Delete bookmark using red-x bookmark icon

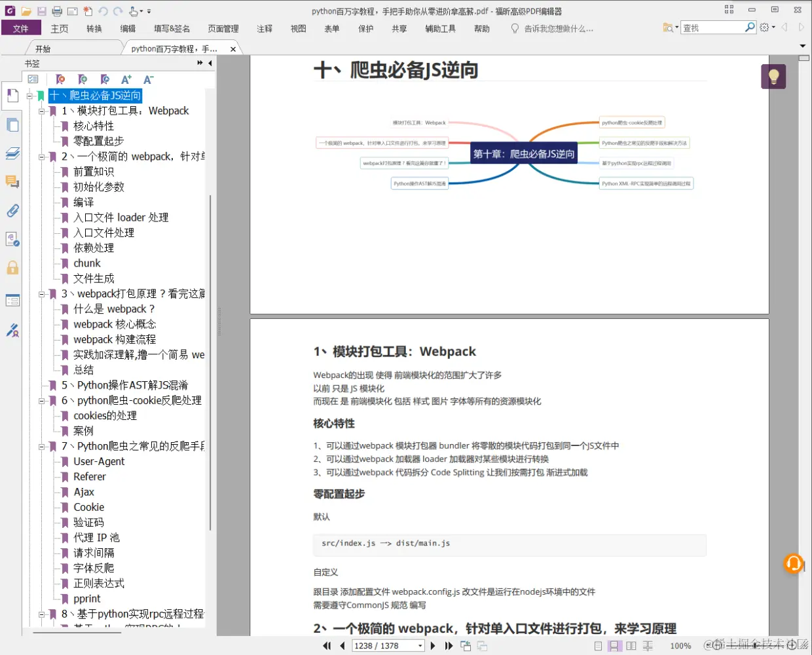[x=60, y=79]
